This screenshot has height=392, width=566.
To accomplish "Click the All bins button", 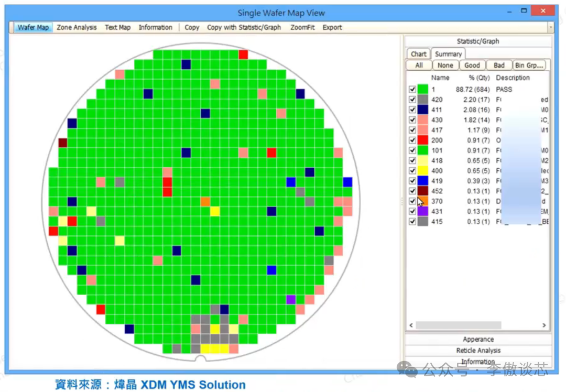I will tap(419, 66).
